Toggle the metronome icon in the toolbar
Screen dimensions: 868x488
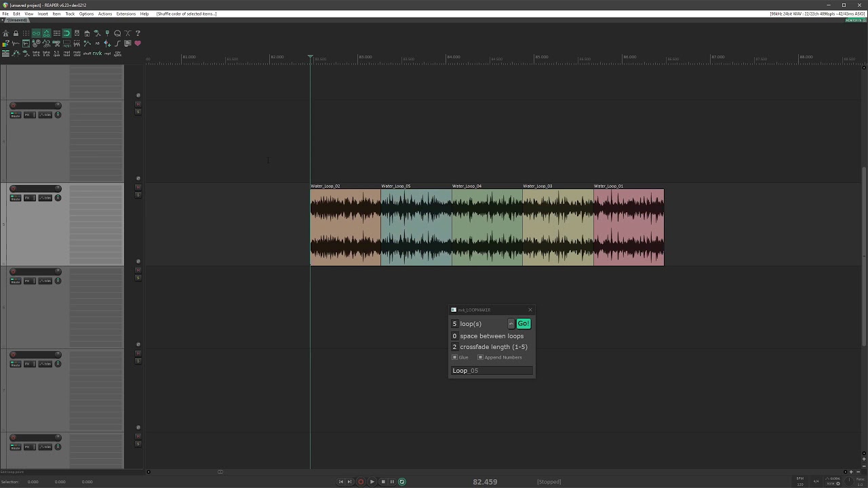click(x=5, y=33)
